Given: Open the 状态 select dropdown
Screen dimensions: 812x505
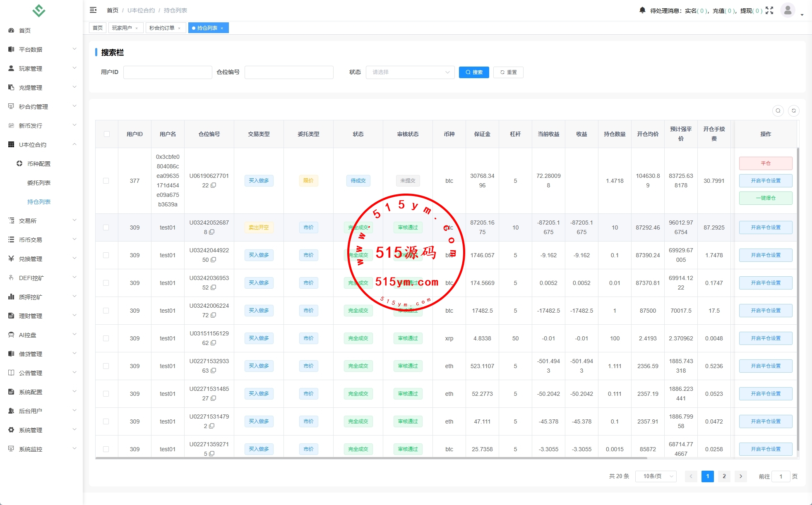Looking at the screenshot, I should tap(410, 72).
